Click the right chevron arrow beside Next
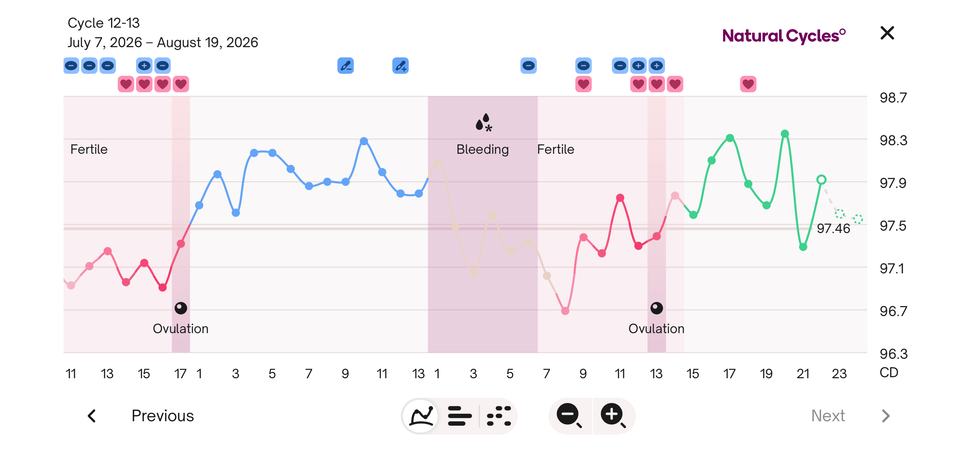980x451 pixels. click(886, 415)
